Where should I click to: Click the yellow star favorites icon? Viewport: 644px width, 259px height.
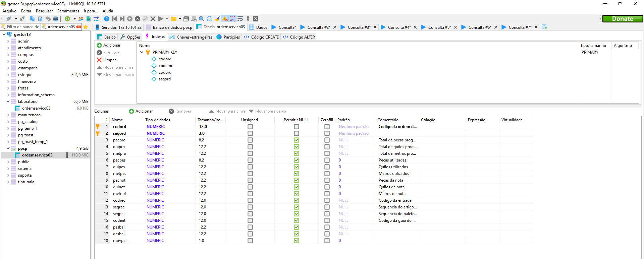point(86,27)
